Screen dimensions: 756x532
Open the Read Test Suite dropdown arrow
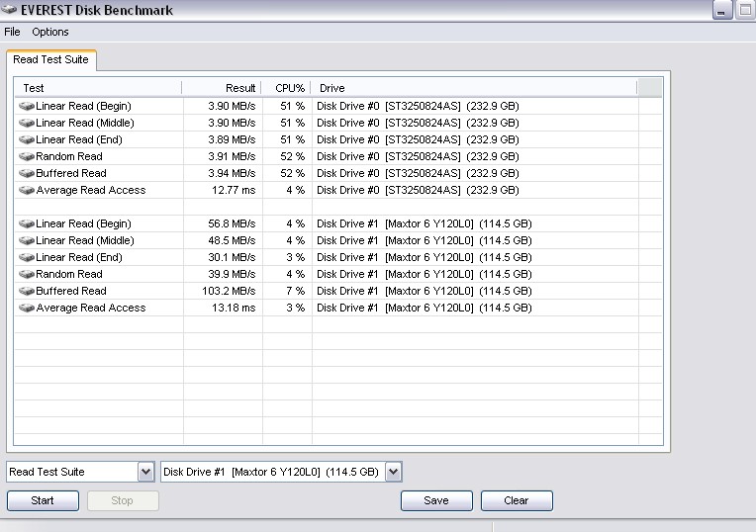coord(145,472)
